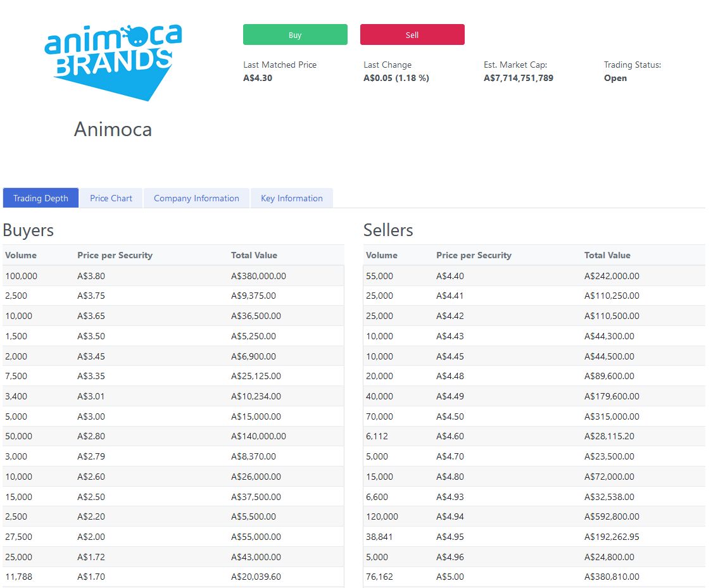This screenshot has height=588, width=711.
Task: Select buyer total value A$15,000.00
Action: coord(256,416)
